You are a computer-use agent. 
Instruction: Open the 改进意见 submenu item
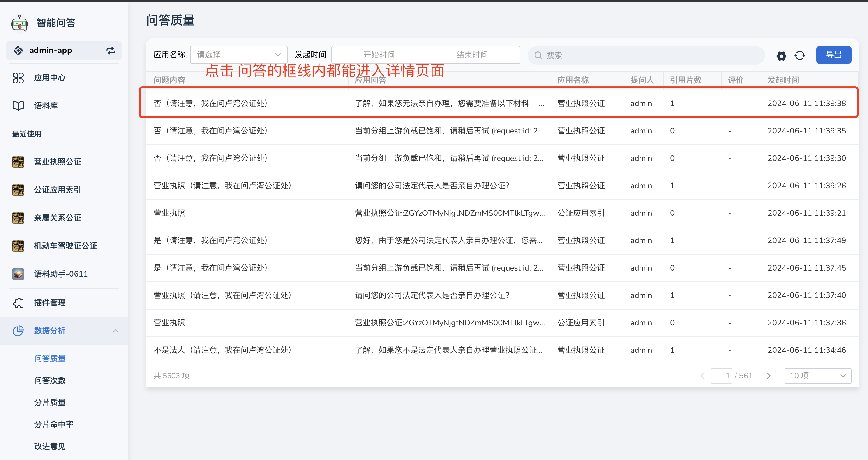(x=50, y=446)
